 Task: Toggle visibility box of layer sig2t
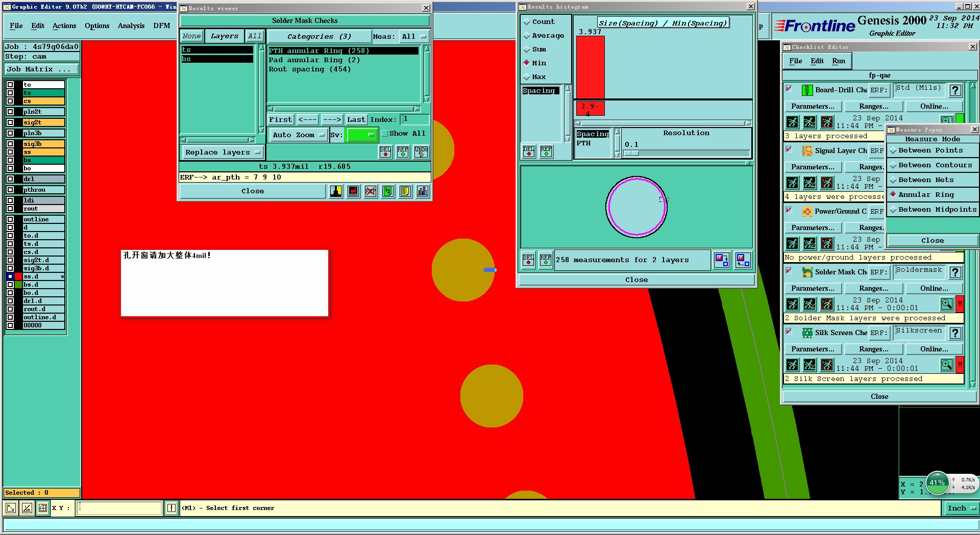[x=10, y=122]
